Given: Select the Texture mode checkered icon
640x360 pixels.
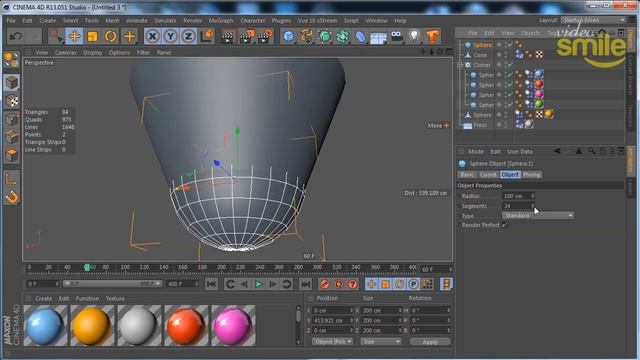Looking at the screenshot, I should click(12, 101).
